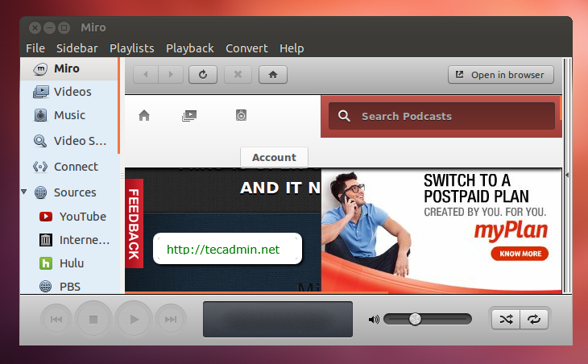
Task: Open the Video Search section
Action: click(x=69, y=141)
